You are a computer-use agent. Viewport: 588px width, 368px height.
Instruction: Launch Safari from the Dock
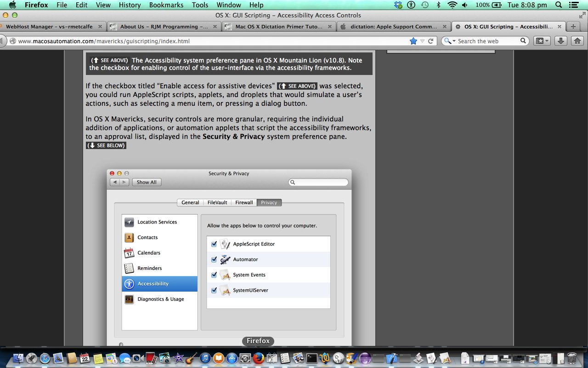(45, 358)
